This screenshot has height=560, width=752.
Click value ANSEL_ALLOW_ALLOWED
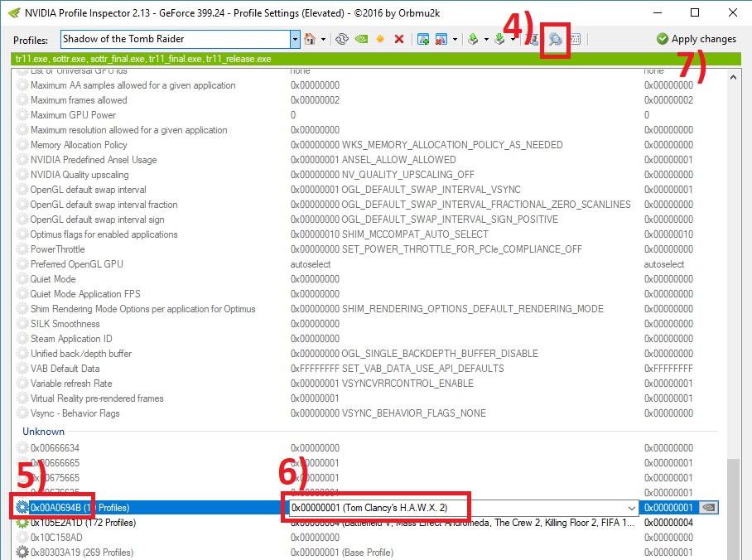click(x=399, y=160)
